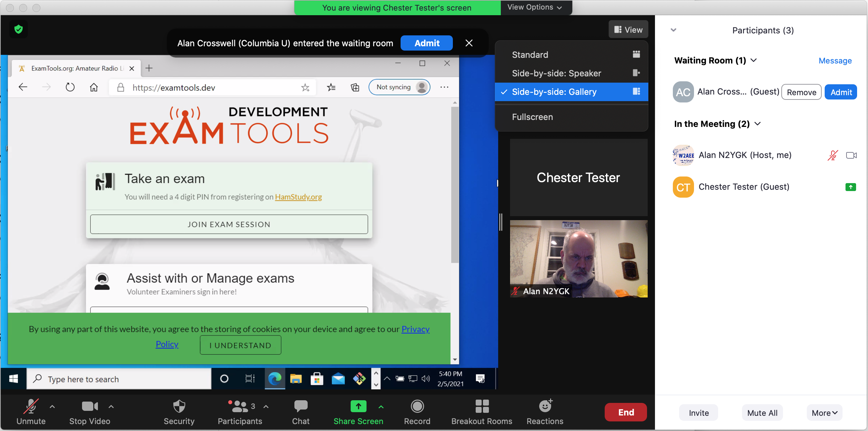Click the Record icon
The image size is (868, 431).
coord(417,407)
